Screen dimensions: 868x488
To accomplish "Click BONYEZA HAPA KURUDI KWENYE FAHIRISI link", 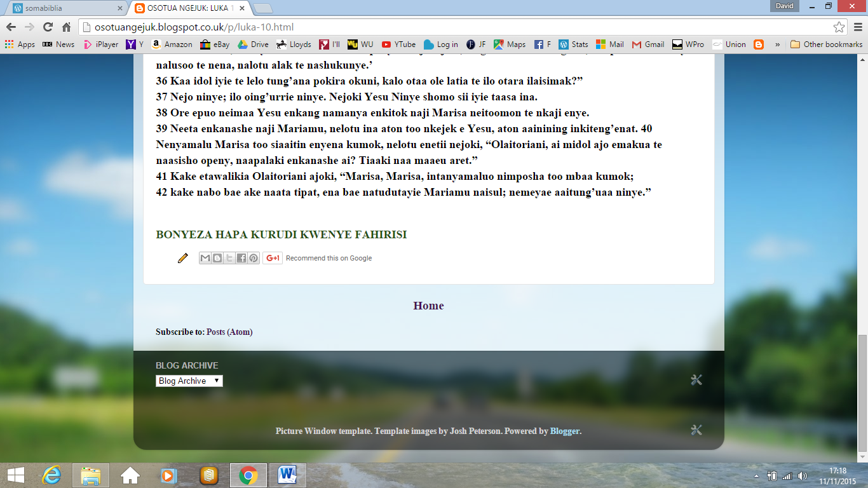I will [x=281, y=235].
